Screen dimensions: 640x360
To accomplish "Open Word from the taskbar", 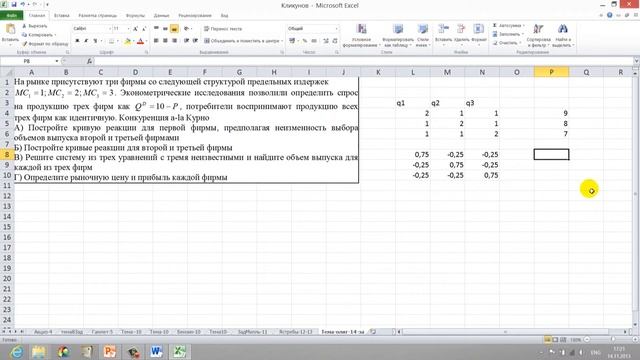I will click(156, 351).
